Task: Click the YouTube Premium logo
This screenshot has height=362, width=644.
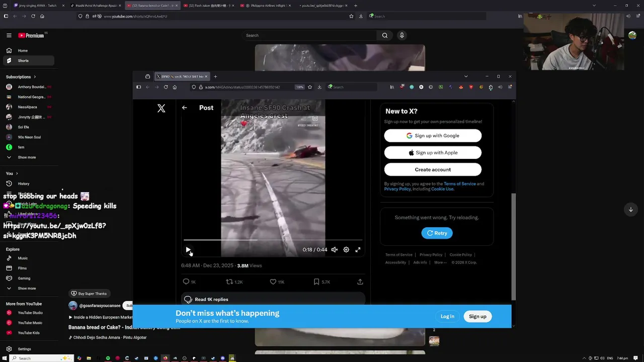Action: pos(31,35)
